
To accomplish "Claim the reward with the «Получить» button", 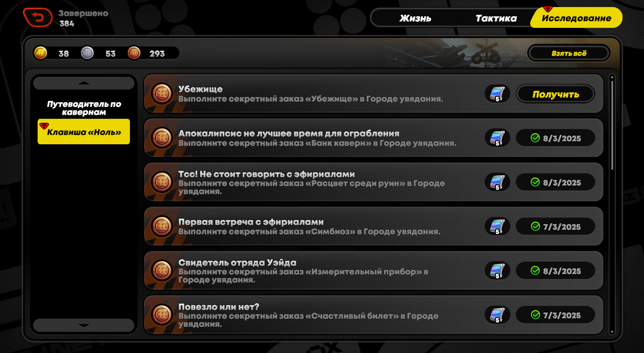I will pyautogui.click(x=556, y=94).
